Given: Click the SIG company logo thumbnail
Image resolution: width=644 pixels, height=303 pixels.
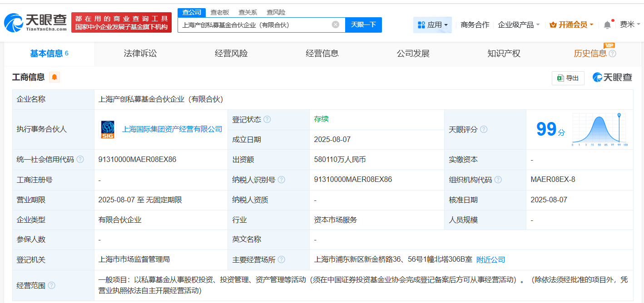Looking at the screenshot, I should coord(108,129).
